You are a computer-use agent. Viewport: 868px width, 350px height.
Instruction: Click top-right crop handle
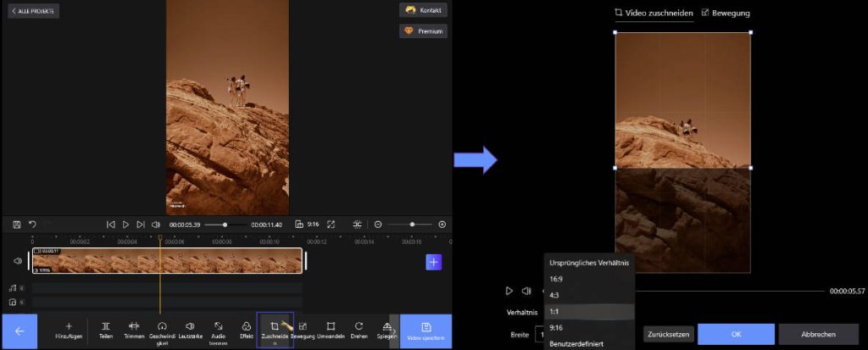coord(751,32)
